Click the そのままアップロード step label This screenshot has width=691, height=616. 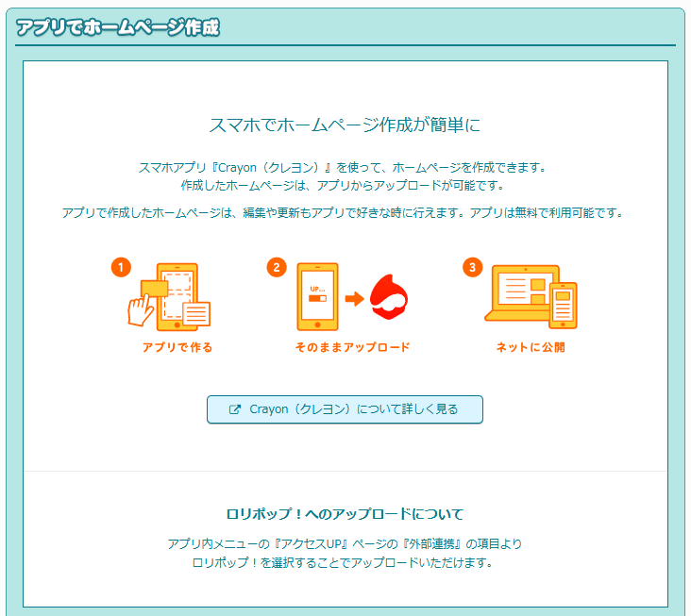click(x=352, y=347)
